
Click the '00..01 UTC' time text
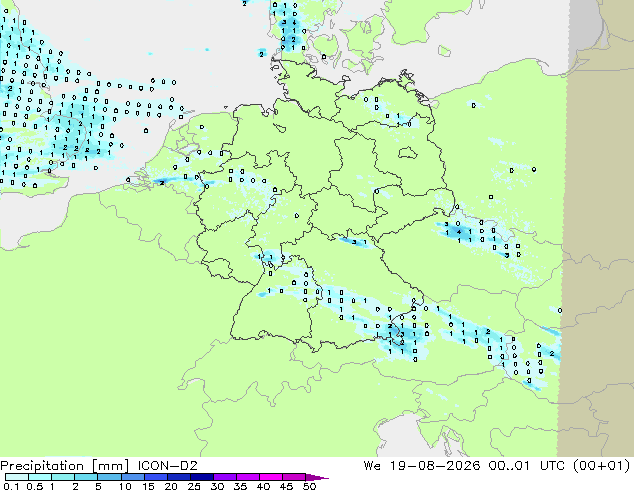coord(528,466)
